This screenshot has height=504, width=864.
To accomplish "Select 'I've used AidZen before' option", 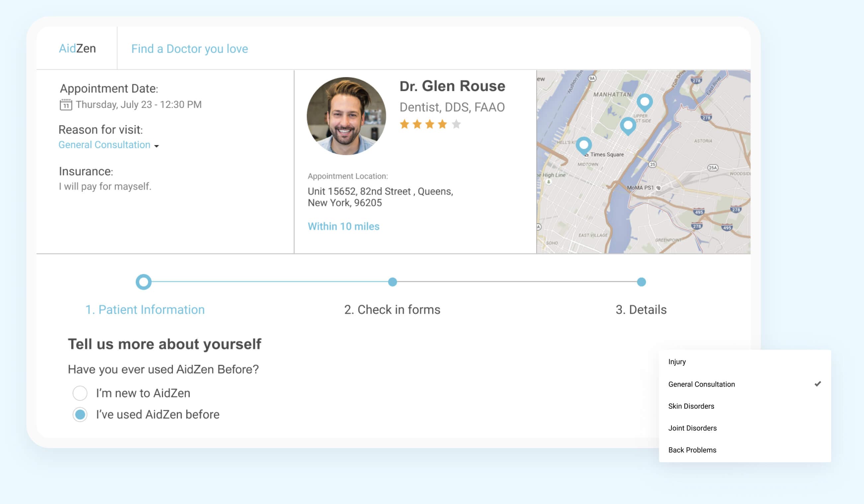I will pos(80,414).
